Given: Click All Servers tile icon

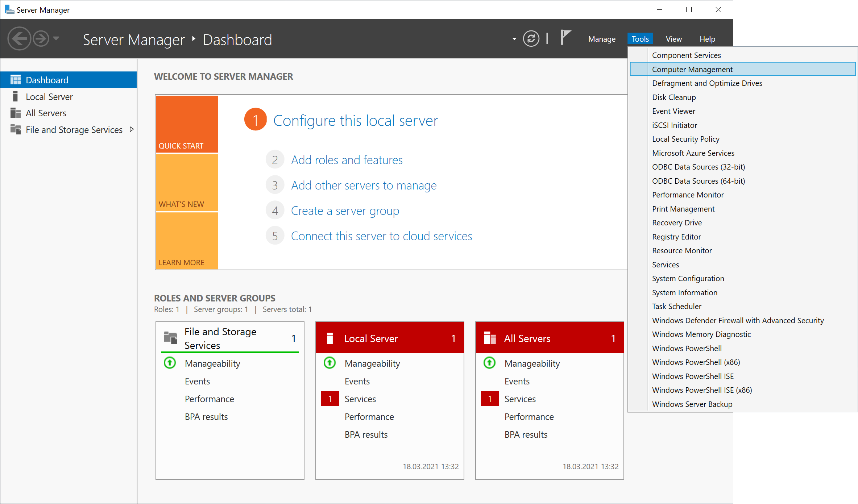Looking at the screenshot, I should [x=490, y=338].
